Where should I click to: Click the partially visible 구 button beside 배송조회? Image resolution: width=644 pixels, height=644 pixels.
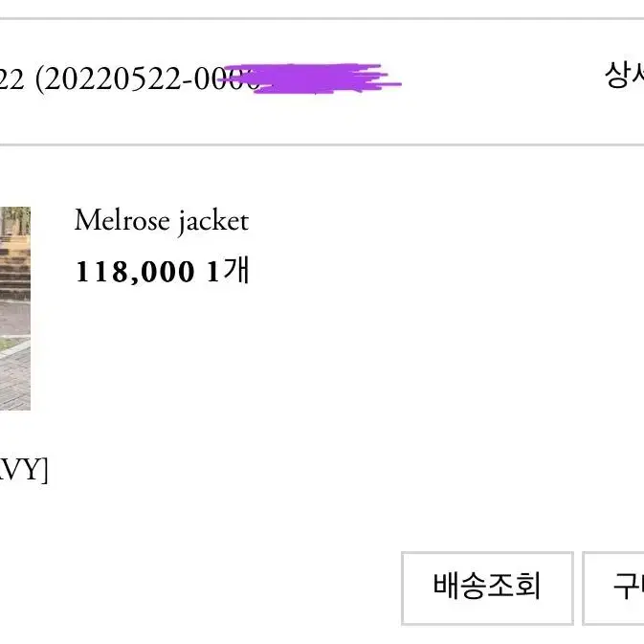[x=613, y=588]
